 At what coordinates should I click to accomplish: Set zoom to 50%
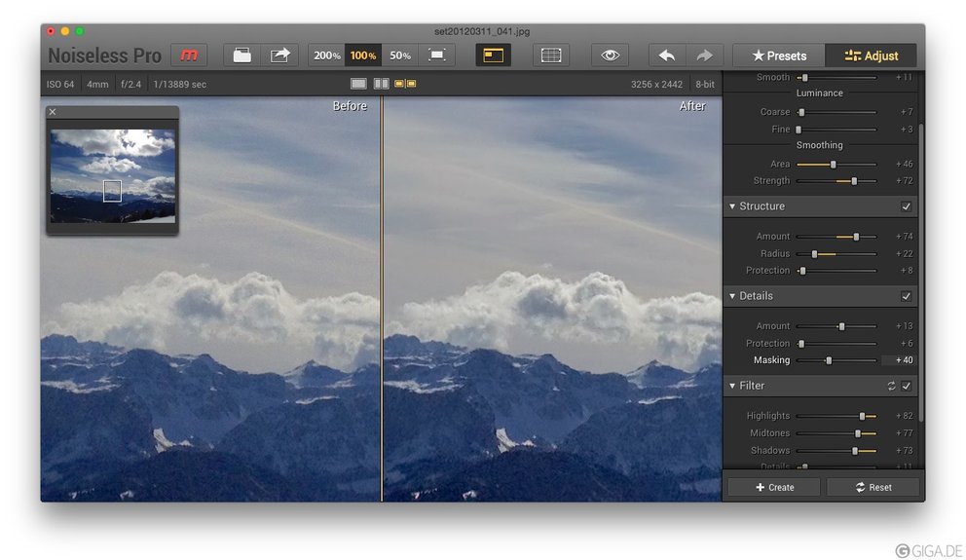click(x=400, y=56)
